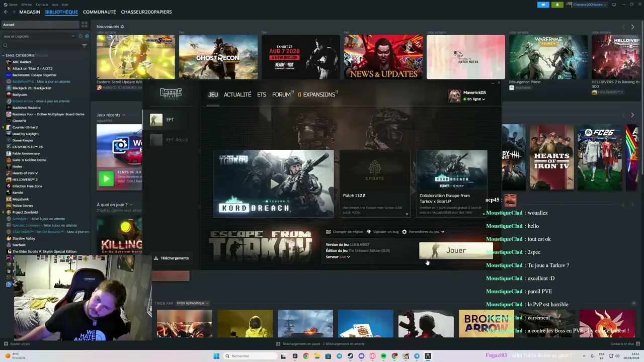Screen dimensions: 644x362
Task: Open the En ligne status dropdown
Action: coord(474,99)
